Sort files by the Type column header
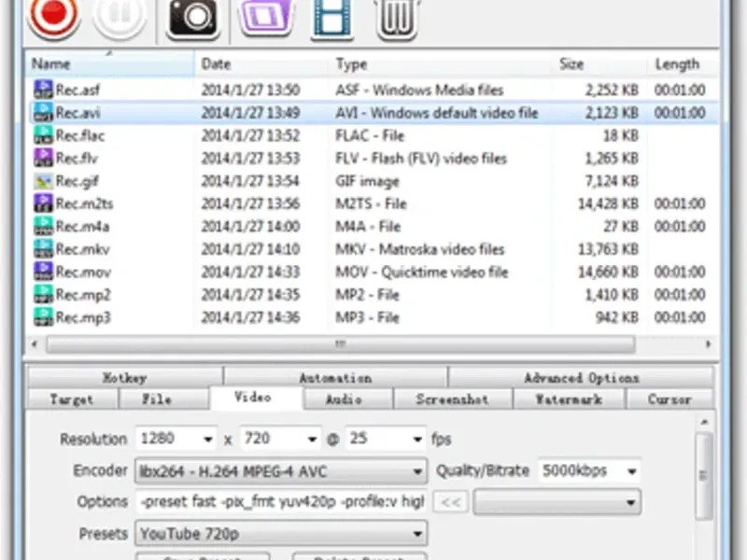This screenshot has width=747, height=560. (x=441, y=63)
